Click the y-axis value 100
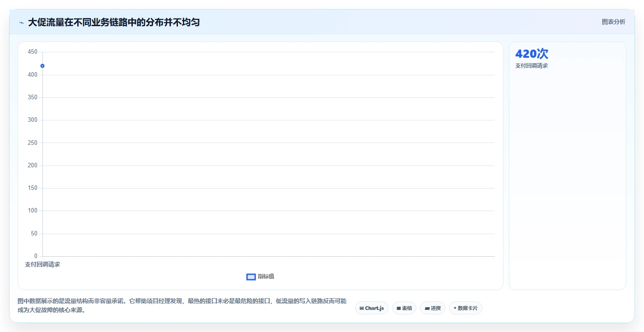This screenshot has height=332, width=644. point(33,211)
